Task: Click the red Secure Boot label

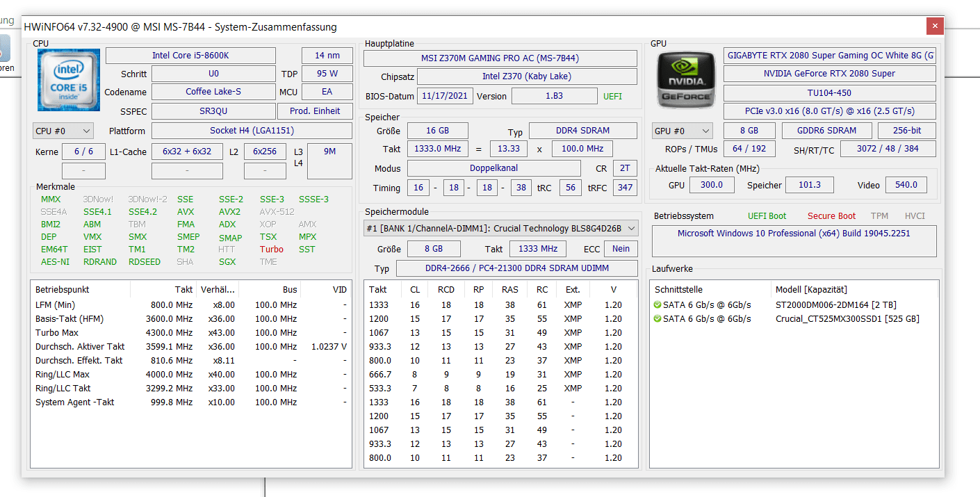Action: pyautogui.click(x=832, y=216)
